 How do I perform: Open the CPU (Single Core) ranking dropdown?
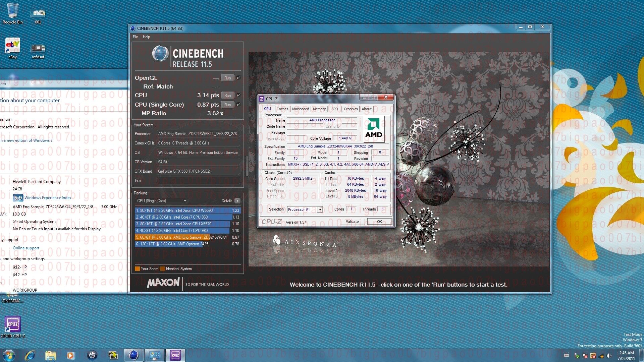coord(161,201)
